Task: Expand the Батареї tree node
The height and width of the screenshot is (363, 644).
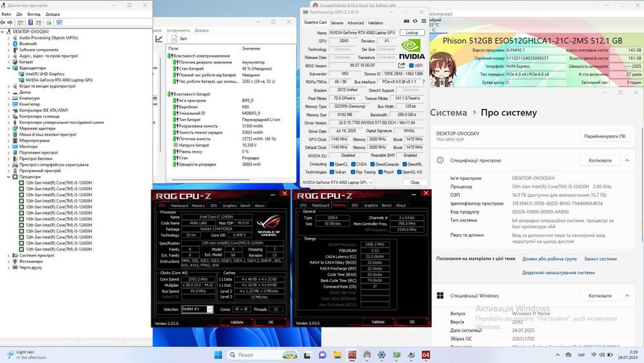Action: click(8, 62)
